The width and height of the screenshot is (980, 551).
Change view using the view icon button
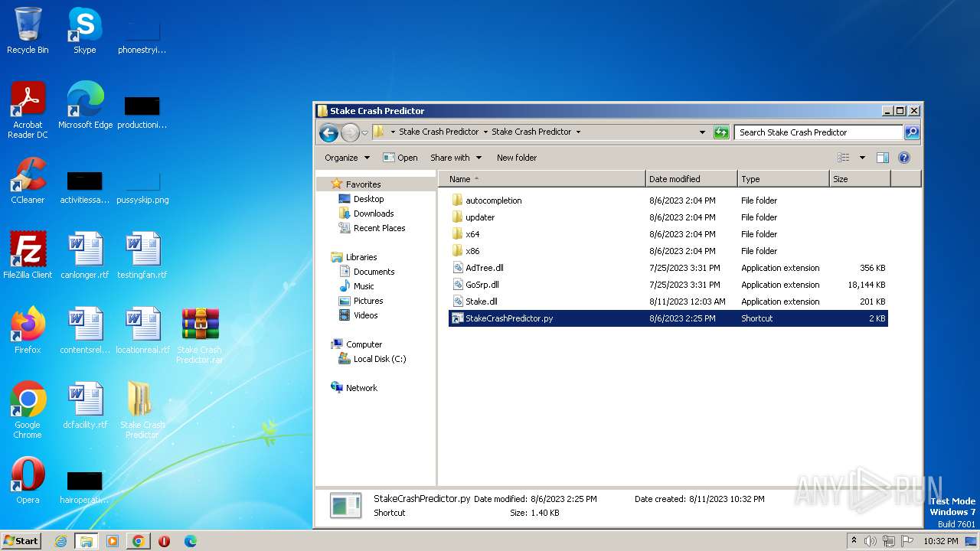tap(843, 158)
